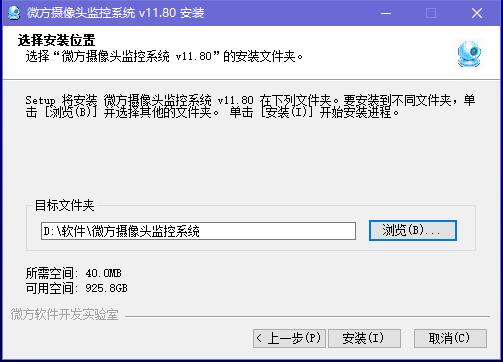Click the window title 微方摄像头监控系统 v11.80 安装
The width and height of the screenshot is (503, 362).
116,13
